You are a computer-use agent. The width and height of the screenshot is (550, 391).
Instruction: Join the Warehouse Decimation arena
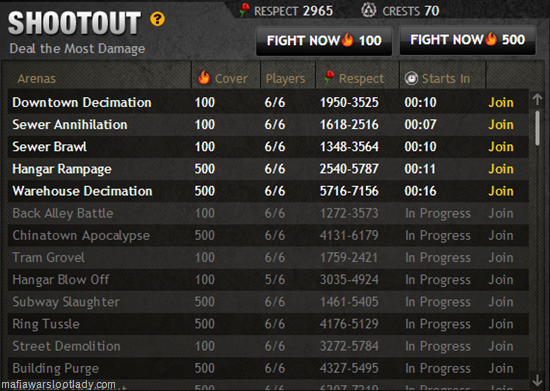pos(501,191)
